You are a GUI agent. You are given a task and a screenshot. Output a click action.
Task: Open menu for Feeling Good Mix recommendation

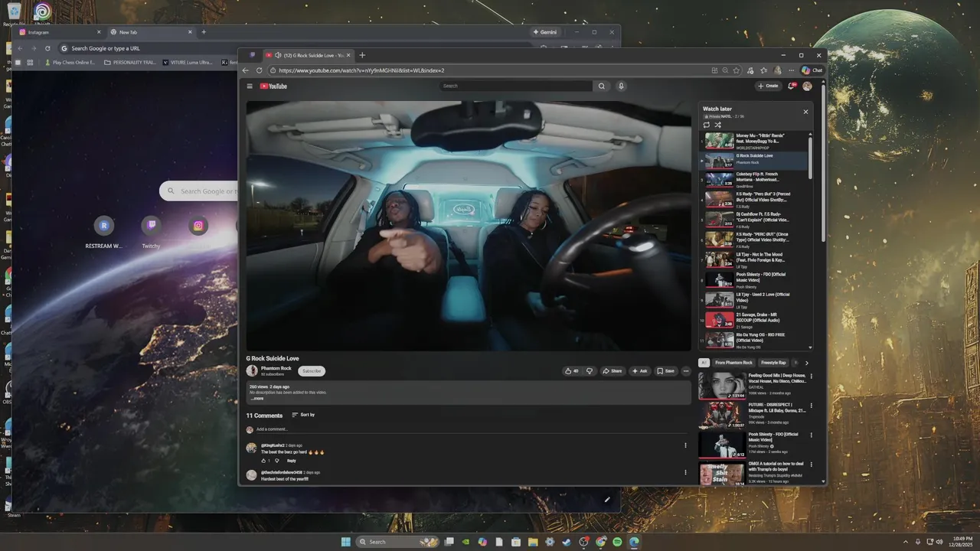812,377
